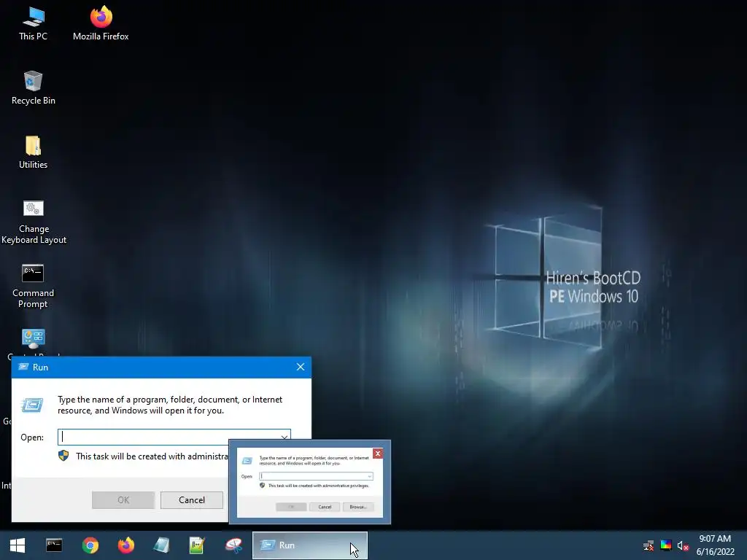This screenshot has width=747, height=560.
Task: Open the Utilities folder
Action: (34, 152)
